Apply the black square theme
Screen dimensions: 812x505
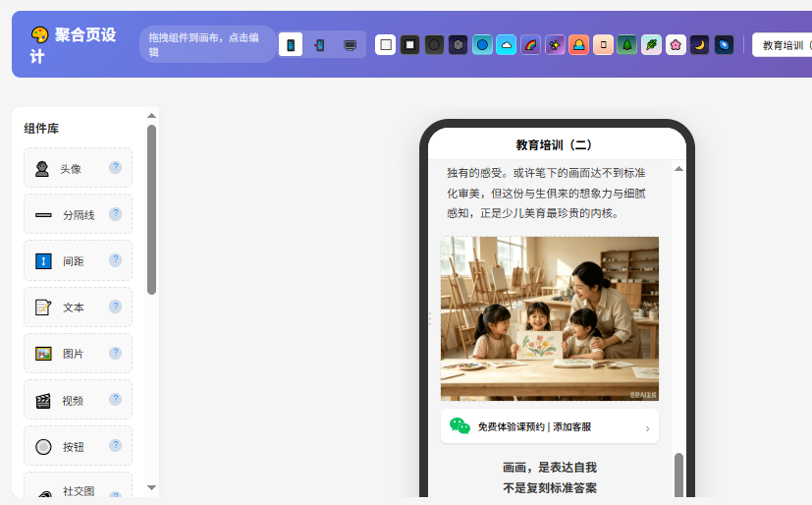(409, 45)
